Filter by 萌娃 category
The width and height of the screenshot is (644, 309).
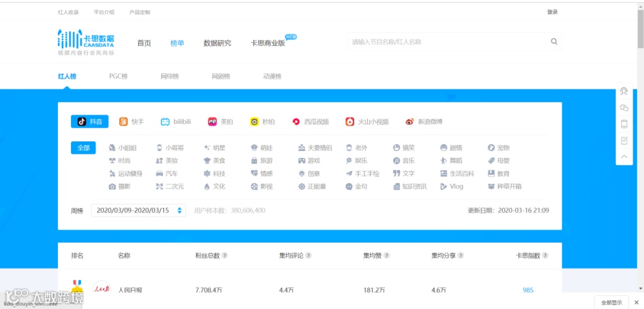tap(262, 148)
